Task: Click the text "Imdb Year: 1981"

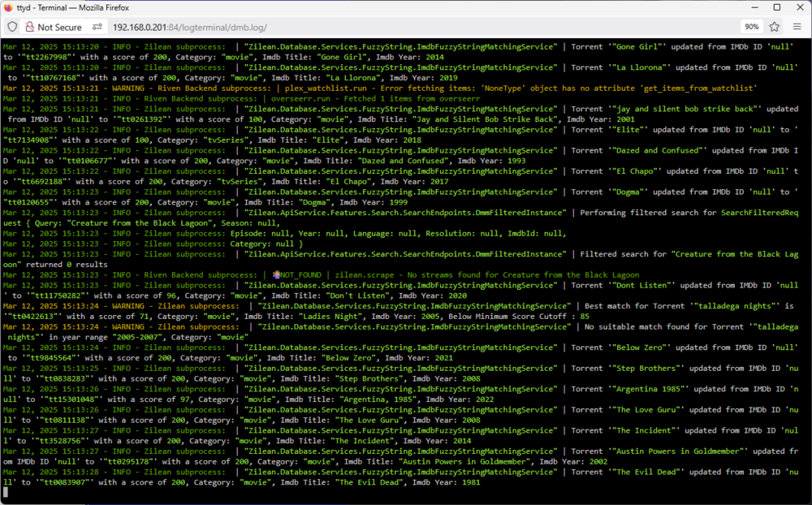Action: coord(446,481)
